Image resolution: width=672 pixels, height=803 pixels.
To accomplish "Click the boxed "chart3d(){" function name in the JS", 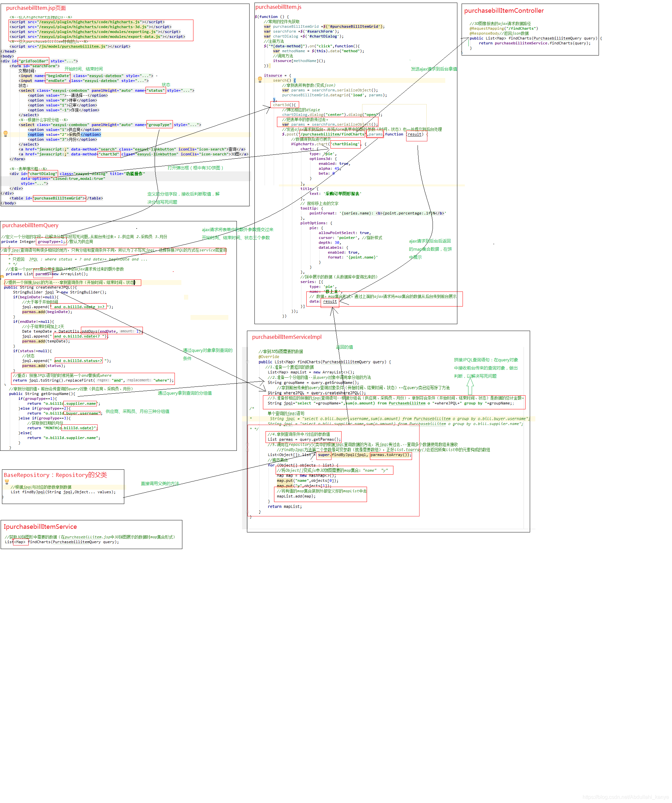I will (x=284, y=105).
